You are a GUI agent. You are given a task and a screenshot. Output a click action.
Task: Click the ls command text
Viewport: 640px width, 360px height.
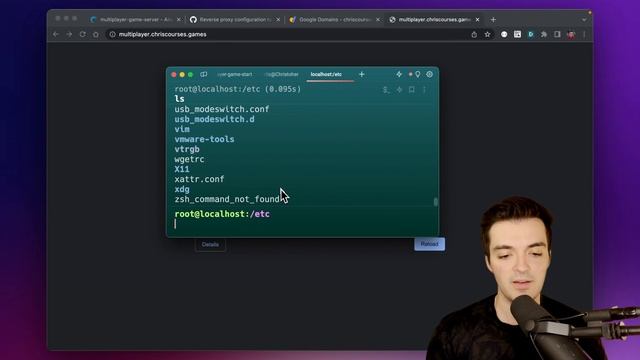(x=179, y=99)
